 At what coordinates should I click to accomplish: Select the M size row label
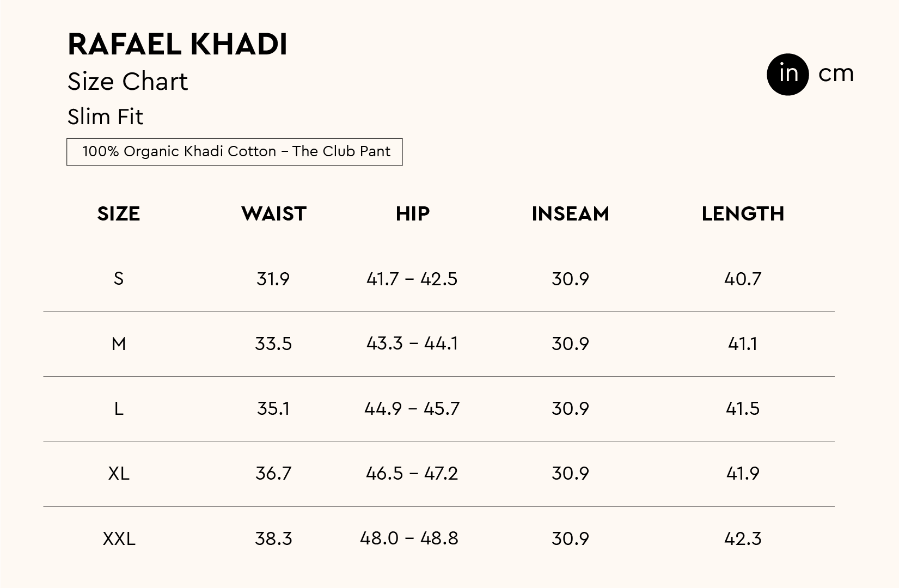[119, 344]
